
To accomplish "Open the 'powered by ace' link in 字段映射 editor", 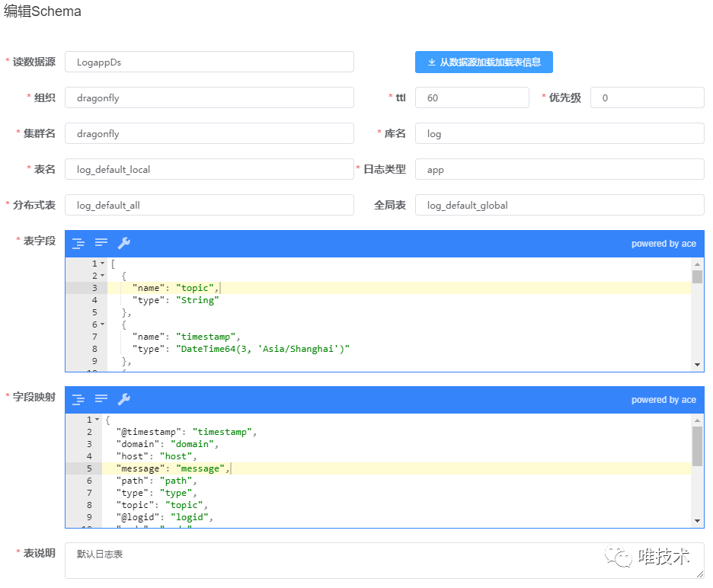I will coord(663,400).
